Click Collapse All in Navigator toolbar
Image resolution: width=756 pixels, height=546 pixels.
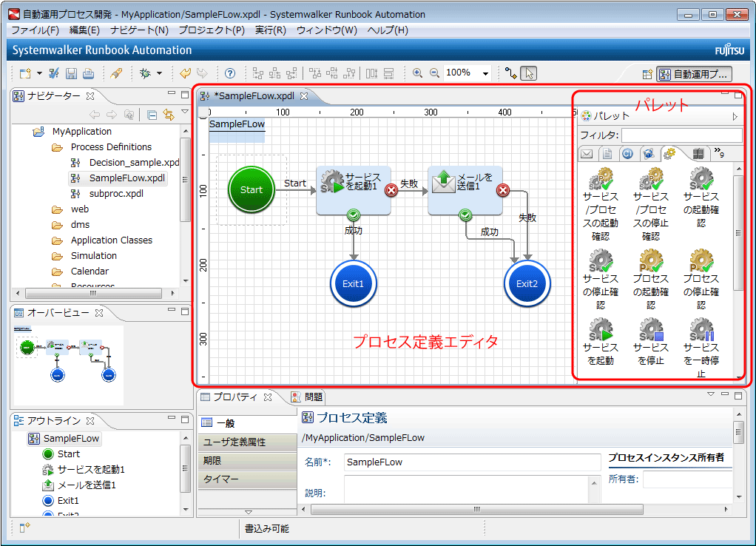[x=152, y=115]
